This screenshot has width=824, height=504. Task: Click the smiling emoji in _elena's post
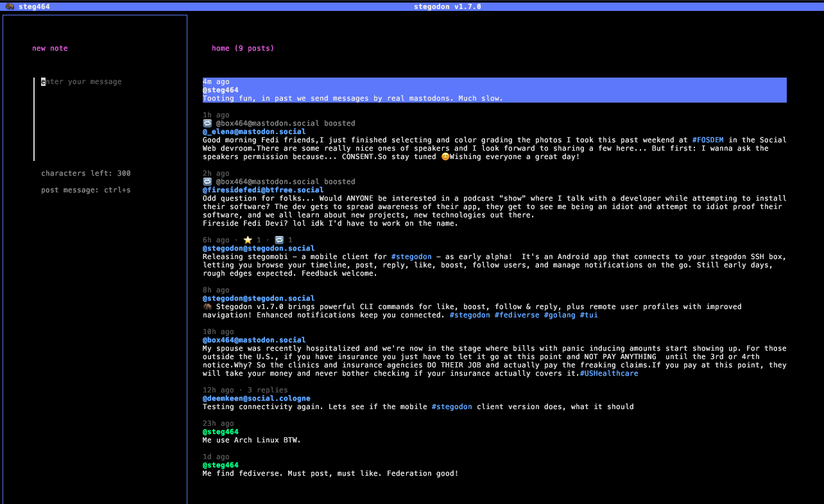click(x=445, y=157)
